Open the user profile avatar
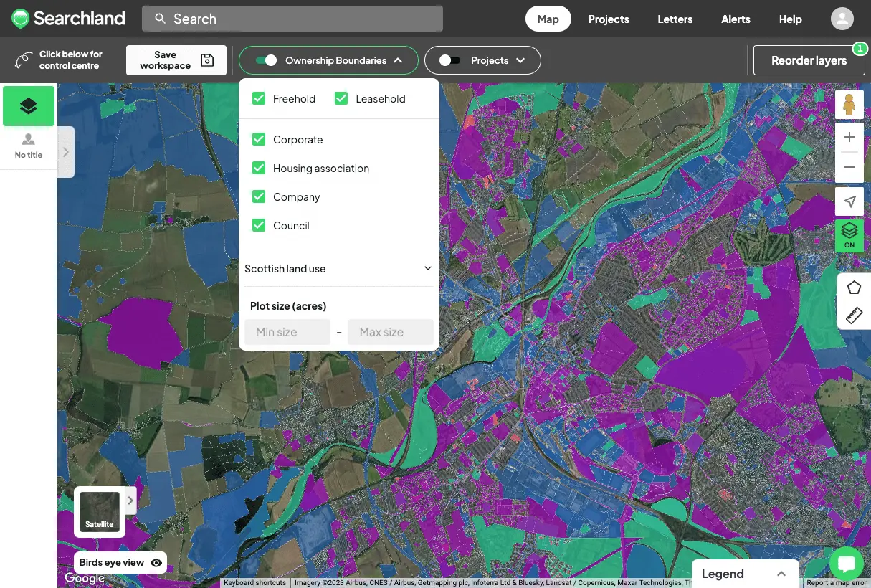 [842, 19]
